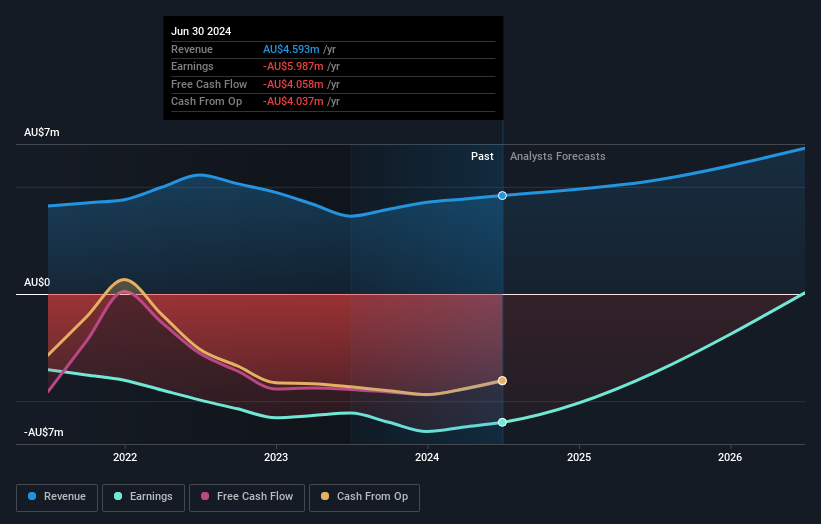Select the Earnings data point at Jun 2024
This screenshot has height=524, width=821.
[x=502, y=422]
